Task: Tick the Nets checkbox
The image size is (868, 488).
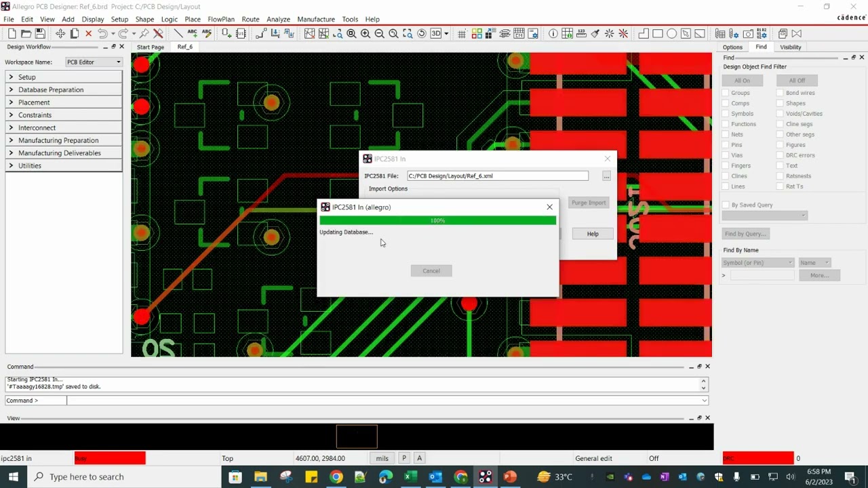Action: (726, 134)
